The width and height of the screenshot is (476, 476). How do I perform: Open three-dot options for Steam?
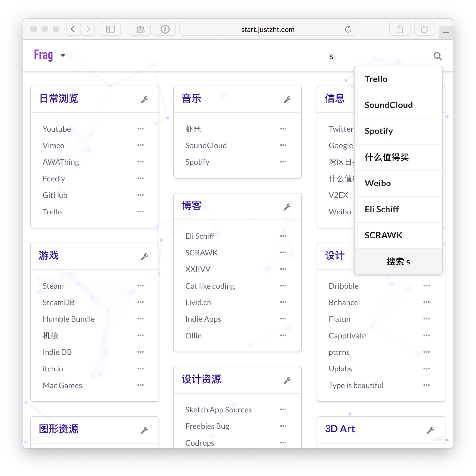[140, 286]
